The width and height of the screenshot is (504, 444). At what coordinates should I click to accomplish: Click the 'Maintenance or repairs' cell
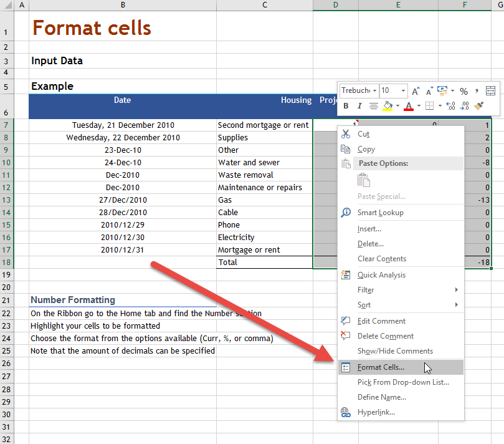(265, 188)
